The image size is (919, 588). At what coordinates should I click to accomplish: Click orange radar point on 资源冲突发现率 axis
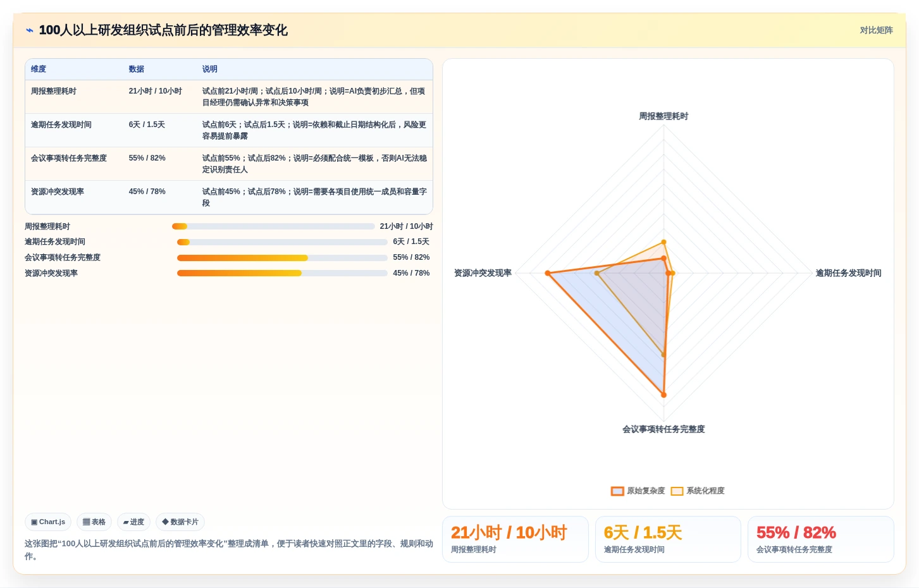[548, 273]
